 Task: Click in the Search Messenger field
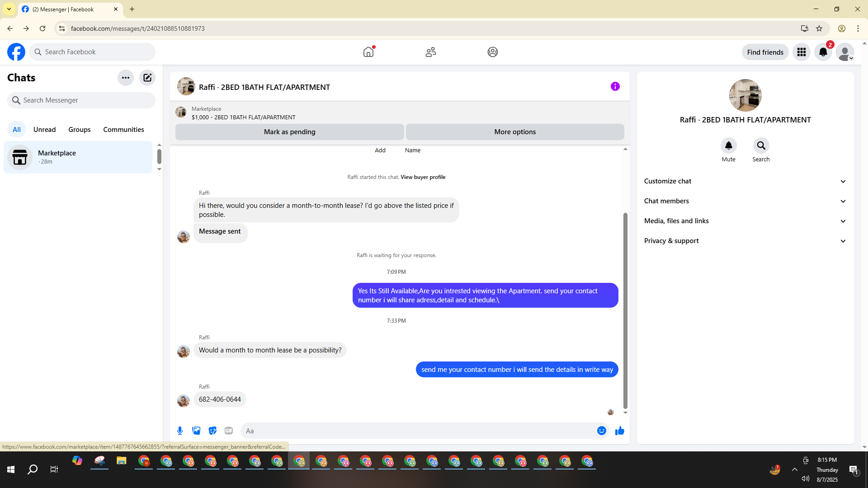(81, 100)
